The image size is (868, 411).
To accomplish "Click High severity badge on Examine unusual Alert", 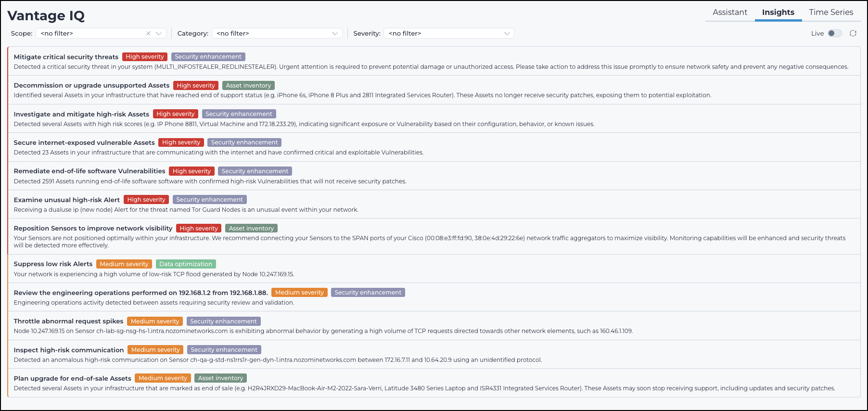I will point(146,200).
